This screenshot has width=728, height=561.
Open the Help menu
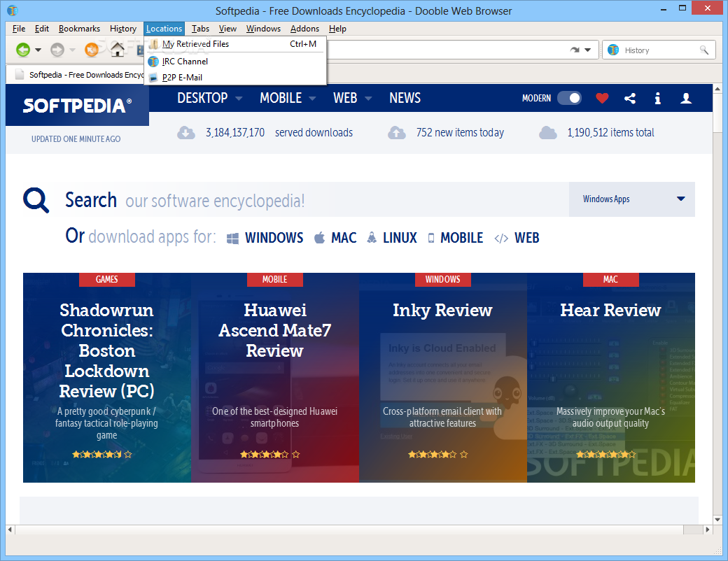coord(337,29)
